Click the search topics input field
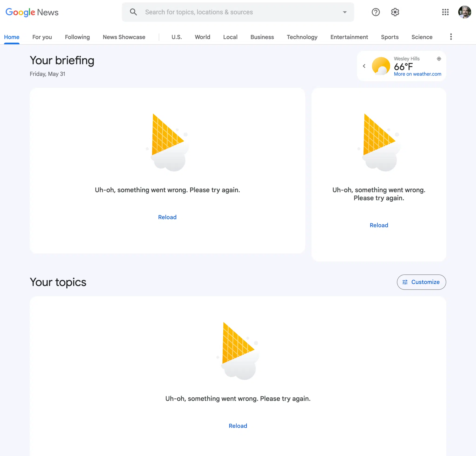Screen dimensions: 476x456 pyautogui.click(x=238, y=12)
